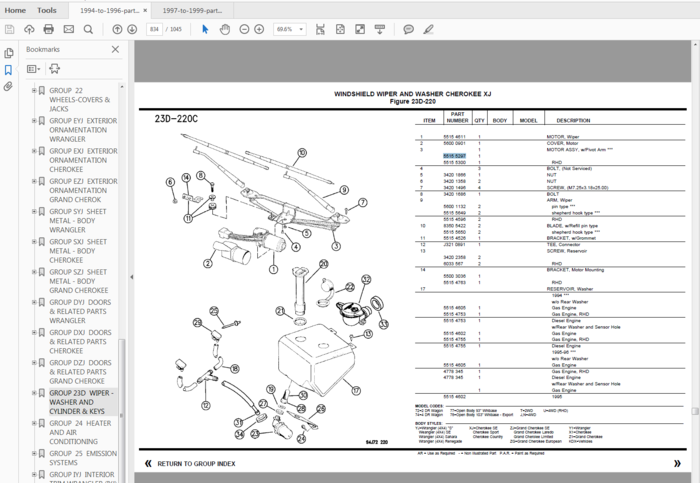Switch to the Tools tab
The width and height of the screenshot is (700, 483).
(x=47, y=10)
